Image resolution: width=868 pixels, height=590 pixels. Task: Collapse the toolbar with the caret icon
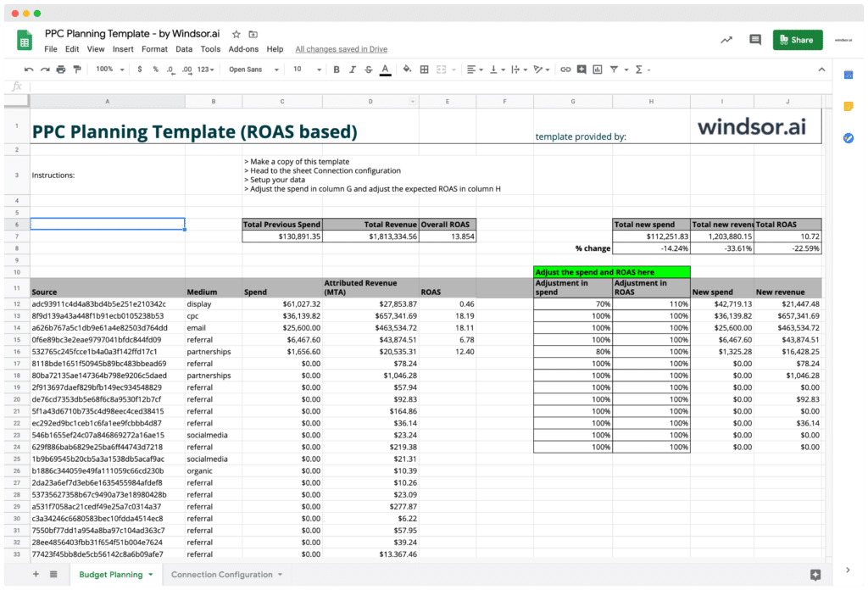click(x=821, y=70)
